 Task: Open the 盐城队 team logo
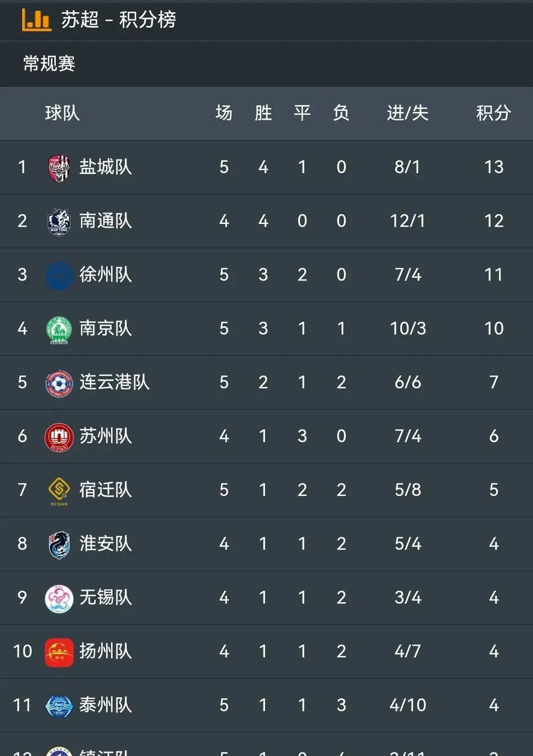59,168
